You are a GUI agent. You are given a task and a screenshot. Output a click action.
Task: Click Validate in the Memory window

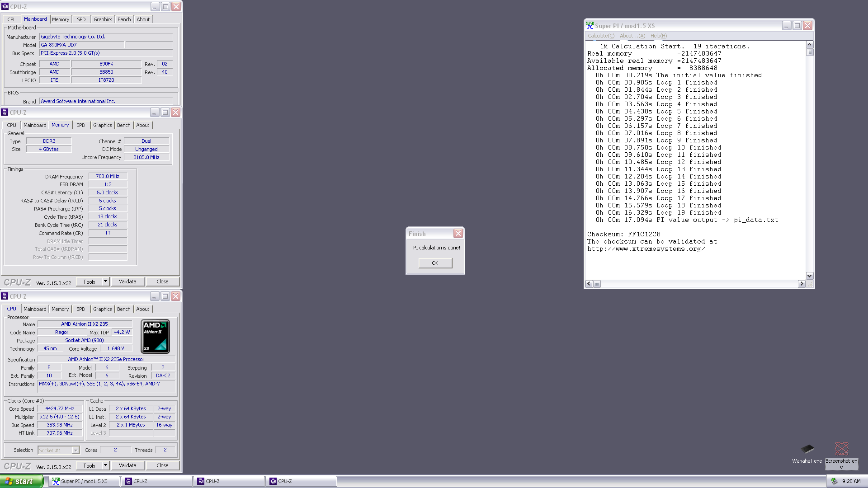[127, 282]
